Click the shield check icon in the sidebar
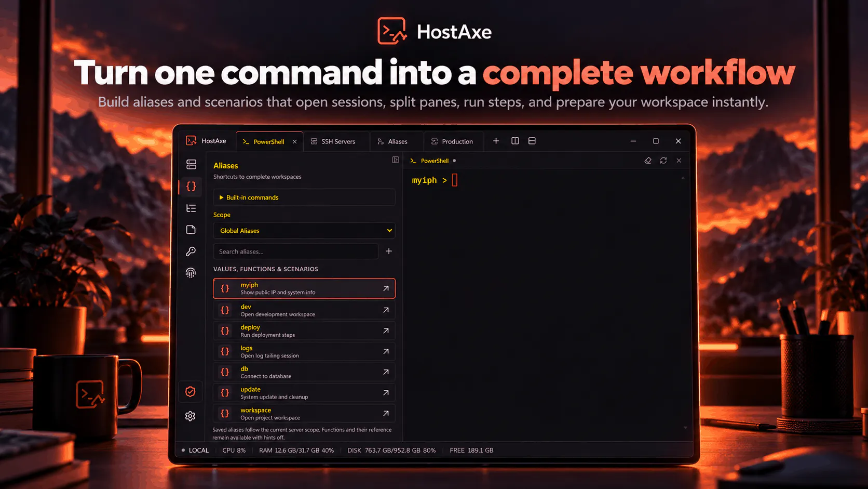868x489 pixels. pos(191,392)
